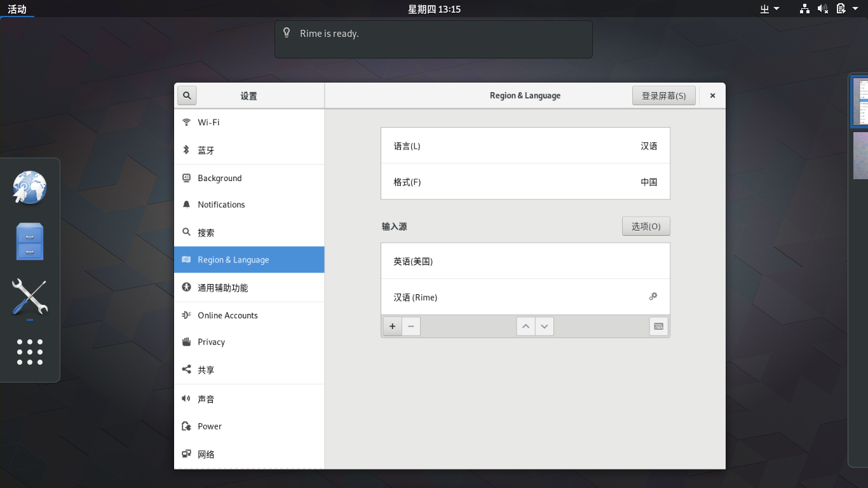Screen dimensions: 868x488
Task: Add a new input source with plus button
Action: tap(392, 327)
